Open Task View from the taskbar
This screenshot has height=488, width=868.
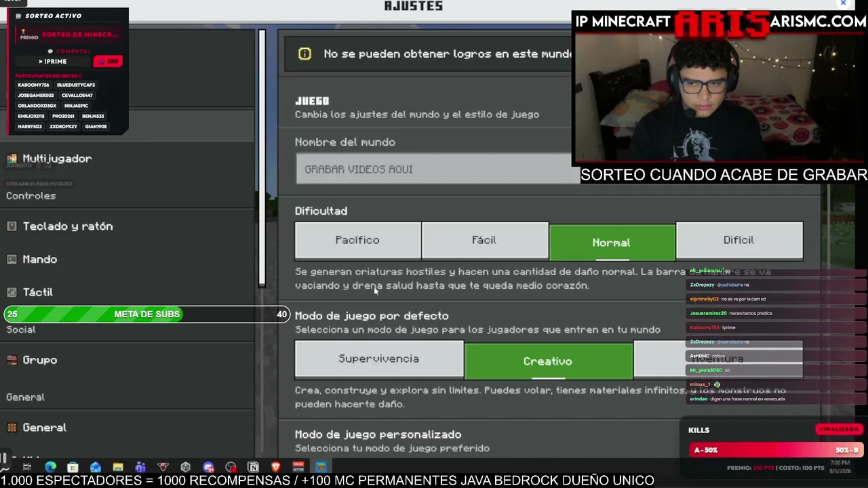(x=27, y=467)
